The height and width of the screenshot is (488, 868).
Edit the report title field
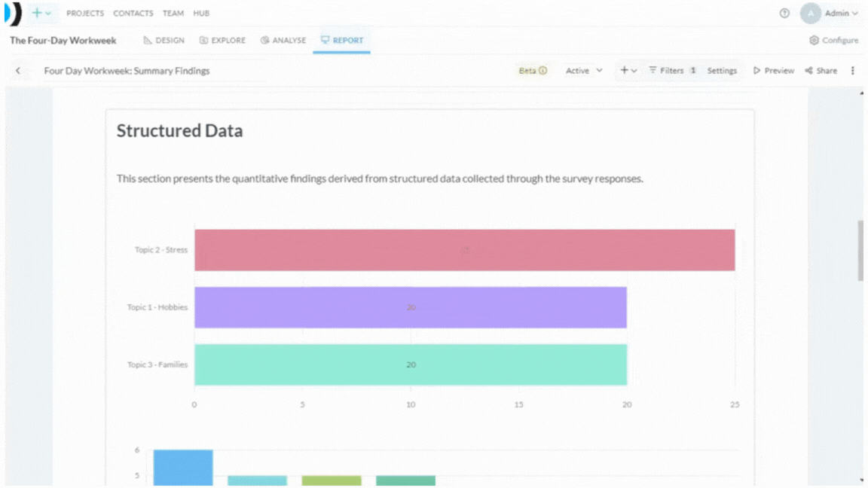click(x=154, y=71)
